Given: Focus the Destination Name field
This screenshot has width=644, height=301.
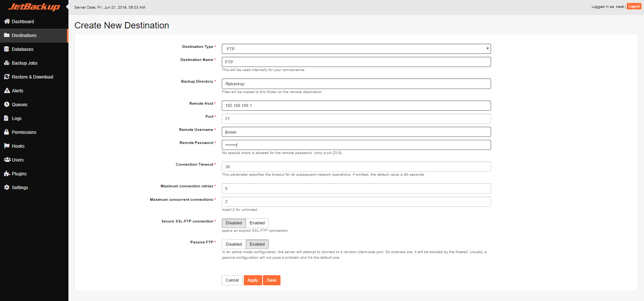Looking at the screenshot, I should point(356,62).
